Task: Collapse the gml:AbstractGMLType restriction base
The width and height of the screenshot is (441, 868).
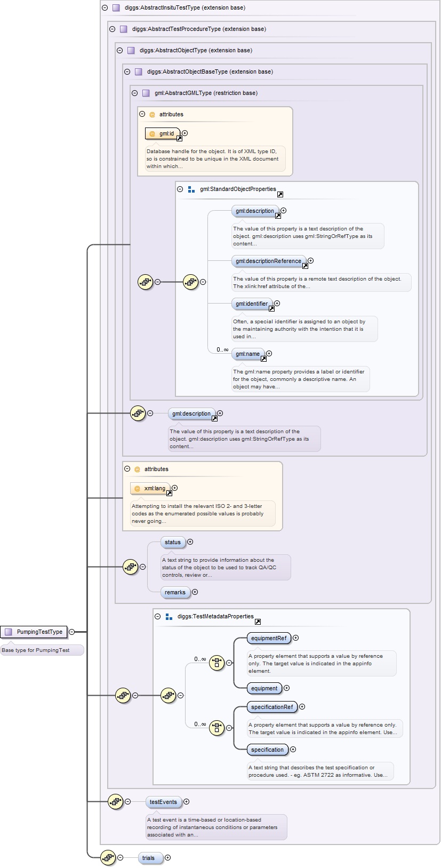Action: [134, 93]
